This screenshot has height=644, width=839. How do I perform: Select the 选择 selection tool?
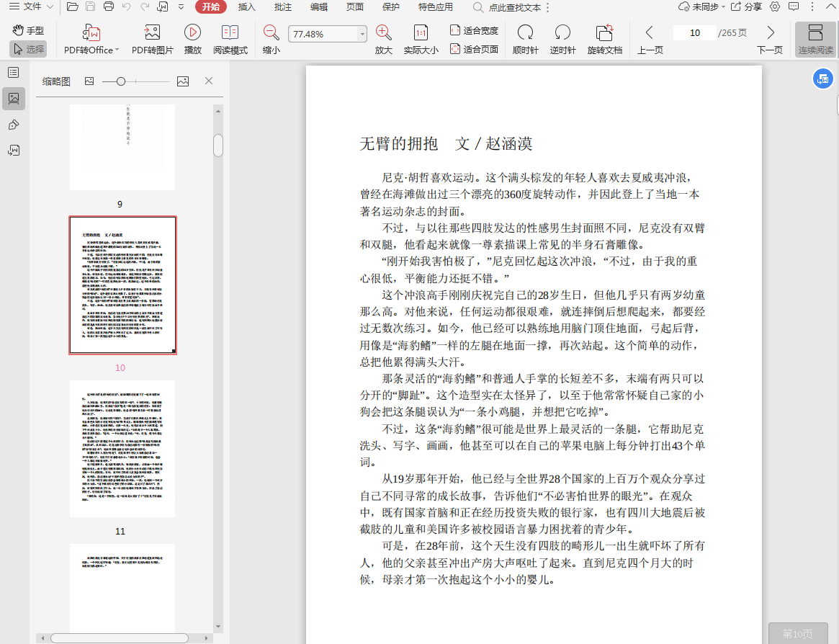point(28,49)
